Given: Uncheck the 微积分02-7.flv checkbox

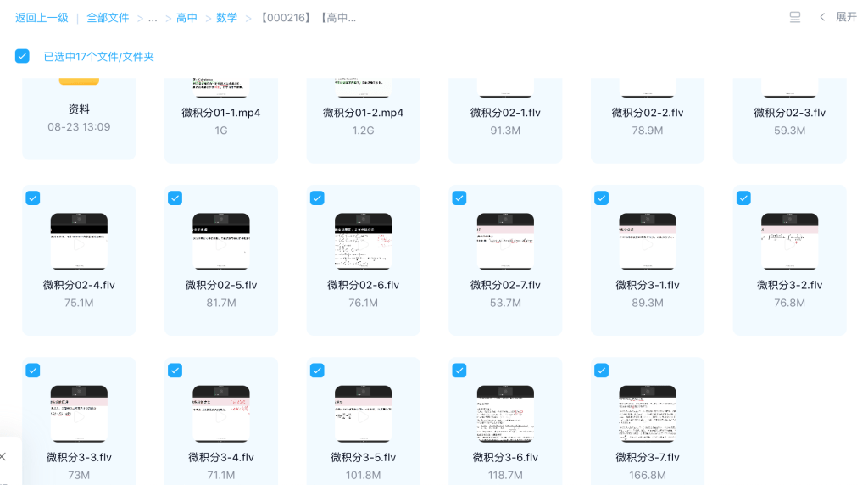Looking at the screenshot, I should pyautogui.click(x=459, y=198).
